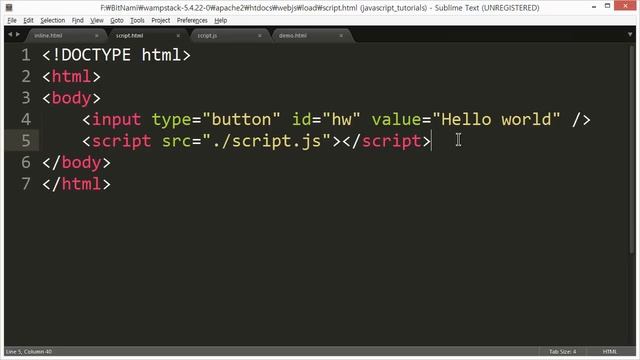Click line number 1 in the gutter
This screenshot has width=640, height=360.
point(26,55)
